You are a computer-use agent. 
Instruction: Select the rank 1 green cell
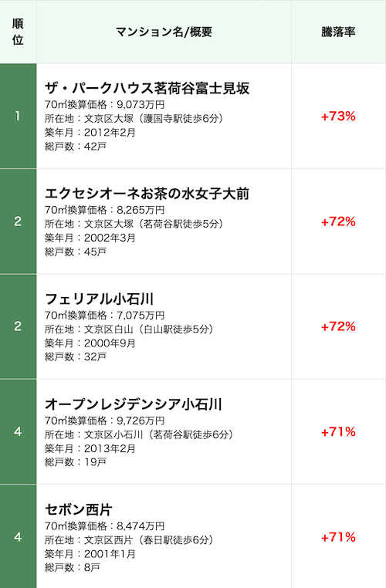point(18,116)
